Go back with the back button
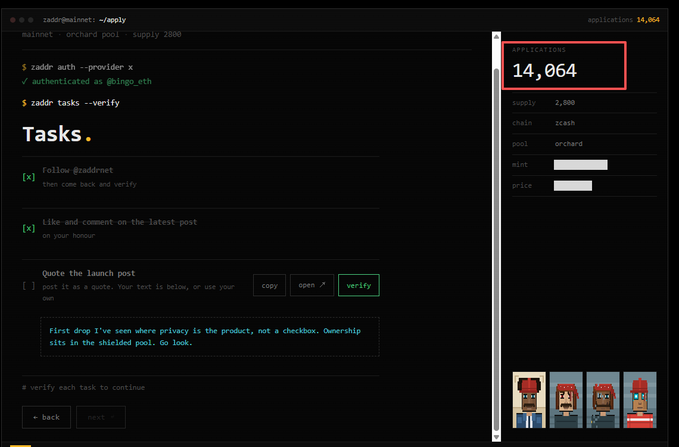The height and width of the screenshot is (447, 679). click(x=46, y=417)
